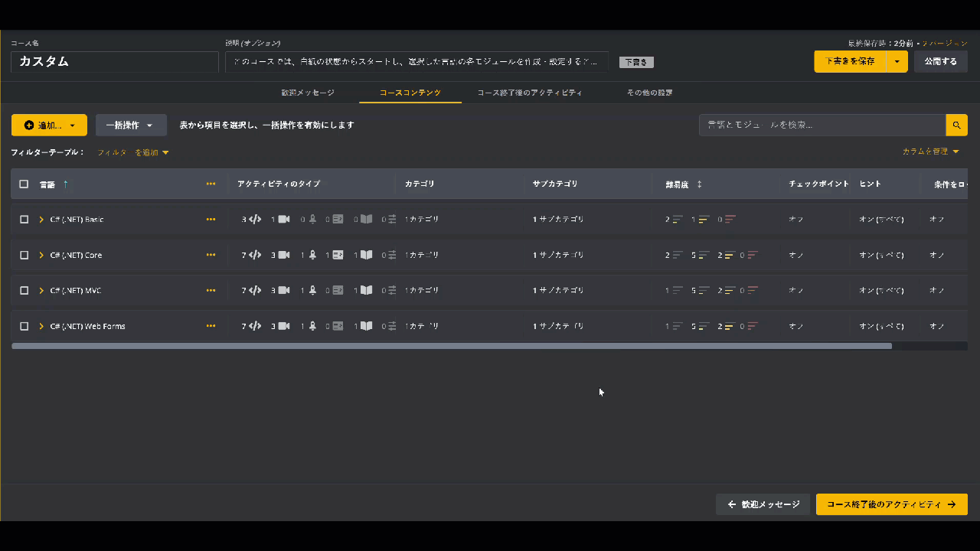Click the versions link beside last-saved time
The height and width of the screenshot is (551, 980).
tap(945, 44)
